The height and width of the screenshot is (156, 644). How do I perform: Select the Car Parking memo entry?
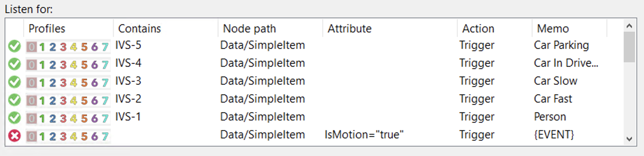pyautogui.click(x=561, y=45)
